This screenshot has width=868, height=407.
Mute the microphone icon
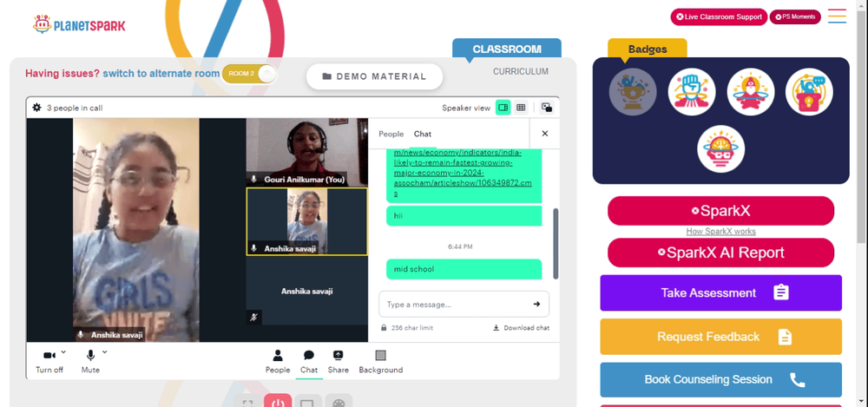pos(90,356)
